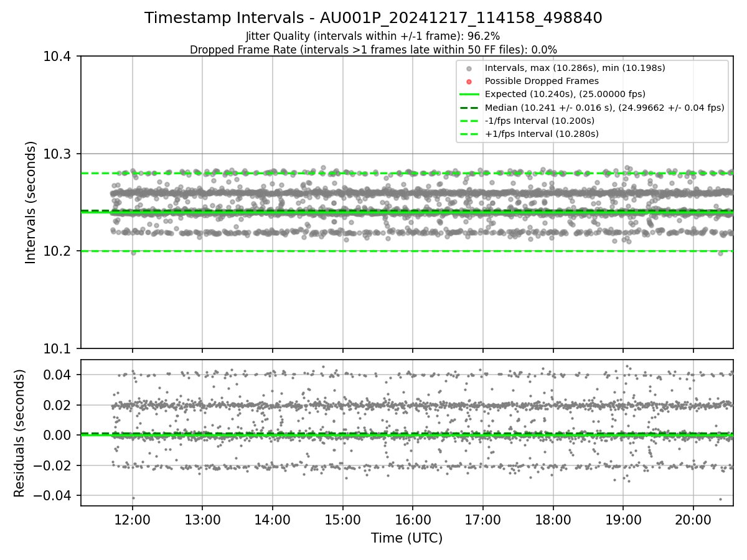Click legend entry '-1/fps Interval (10.200s)'
This screenshot has height=560, width=747.
click(540, 121)
